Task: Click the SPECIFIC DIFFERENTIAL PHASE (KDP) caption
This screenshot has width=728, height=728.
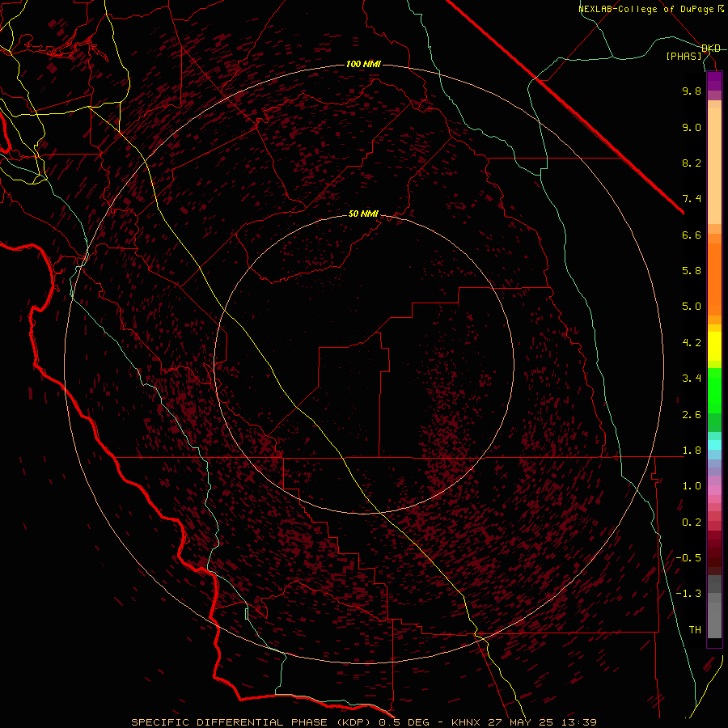Action: click(x=252, y=722)
